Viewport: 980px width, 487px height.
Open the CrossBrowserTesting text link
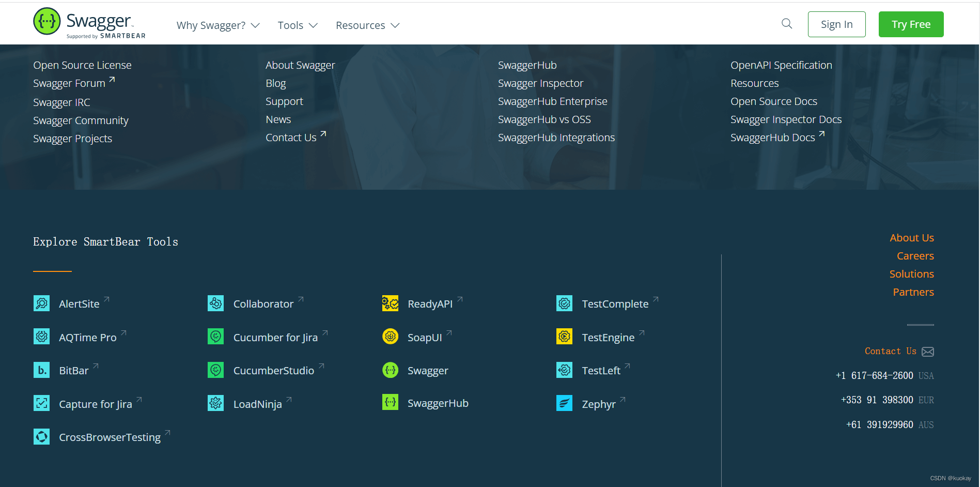110,437
